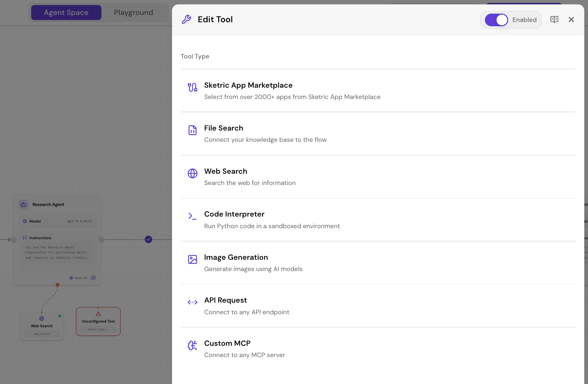Click the blue checkmark on the connection line
The height and width of the screenshot is (384, 588).
[148, 239]
